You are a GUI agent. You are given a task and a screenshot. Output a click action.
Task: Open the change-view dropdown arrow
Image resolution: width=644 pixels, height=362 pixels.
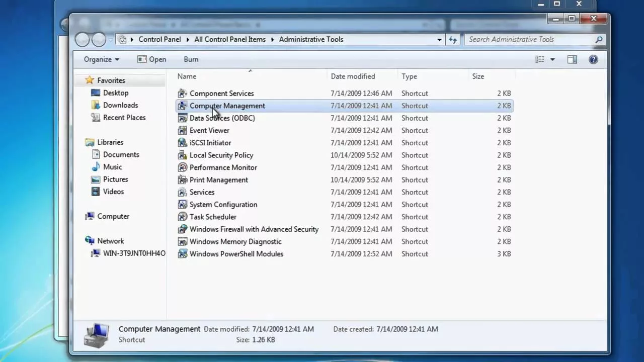552,59
